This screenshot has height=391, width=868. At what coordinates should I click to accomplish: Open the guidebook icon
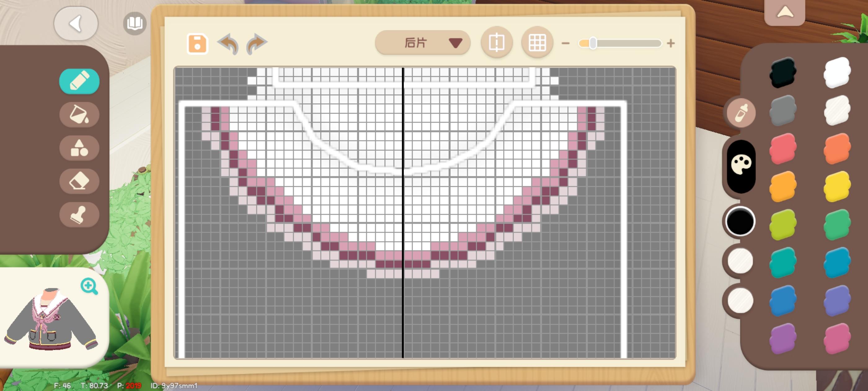pos(135,24)
